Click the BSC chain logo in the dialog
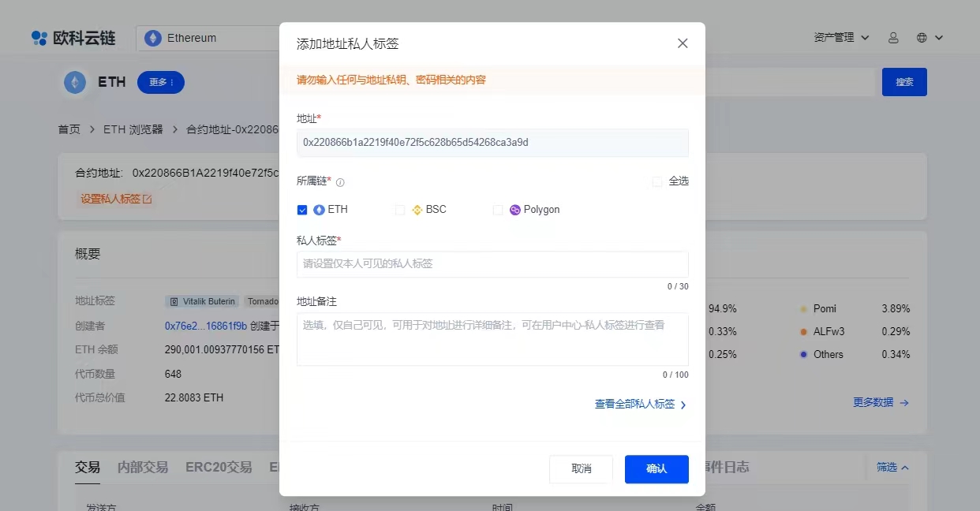 click(x=416, y=209)
